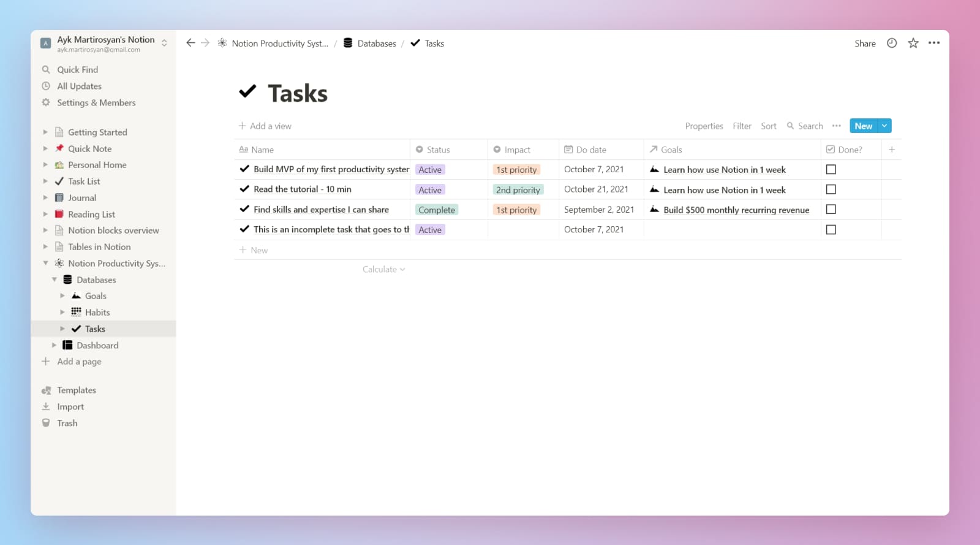Click the Settings & Members gear icon
Screen dimensions: 980x545
(x=46, y=102)
